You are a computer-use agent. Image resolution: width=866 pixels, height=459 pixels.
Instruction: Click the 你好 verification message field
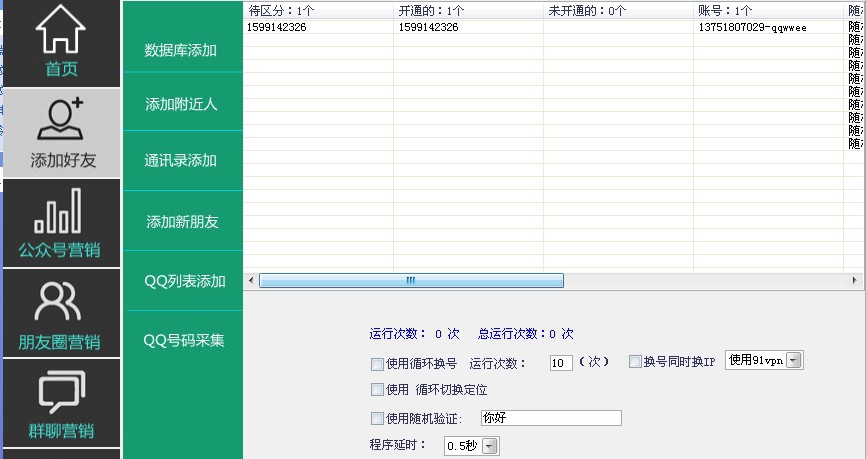(x=551, y=418)
